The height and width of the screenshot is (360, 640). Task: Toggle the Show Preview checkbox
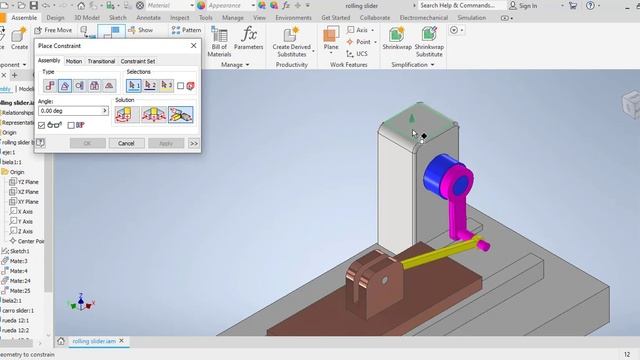click(x=41, y=125)
